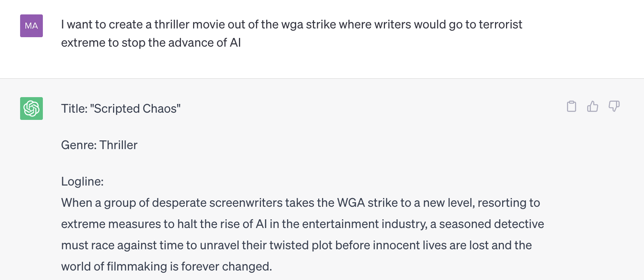The width and height of the screenshot is (644, 280).
Task: Click the "Genre:" label in the response
Action: (79, 145)
